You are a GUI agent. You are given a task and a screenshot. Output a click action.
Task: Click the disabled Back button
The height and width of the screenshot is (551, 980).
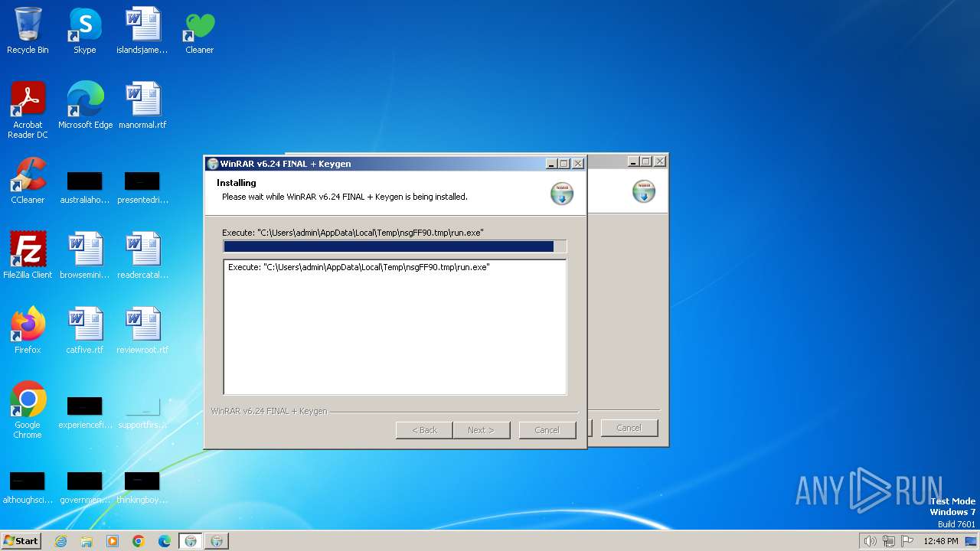point(424,430)
